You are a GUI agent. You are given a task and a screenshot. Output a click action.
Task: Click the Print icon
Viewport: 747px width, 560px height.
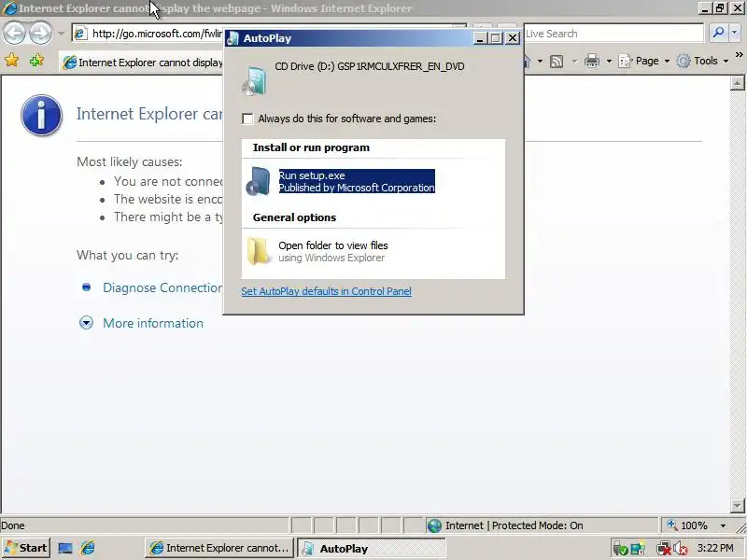pyautogui.click(x=592, y=61)
